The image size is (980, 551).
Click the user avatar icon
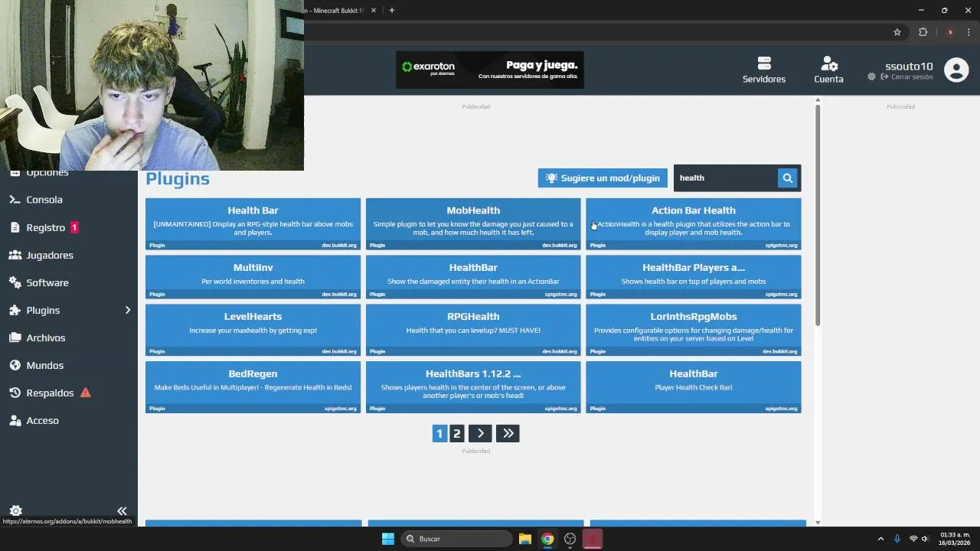956,70
